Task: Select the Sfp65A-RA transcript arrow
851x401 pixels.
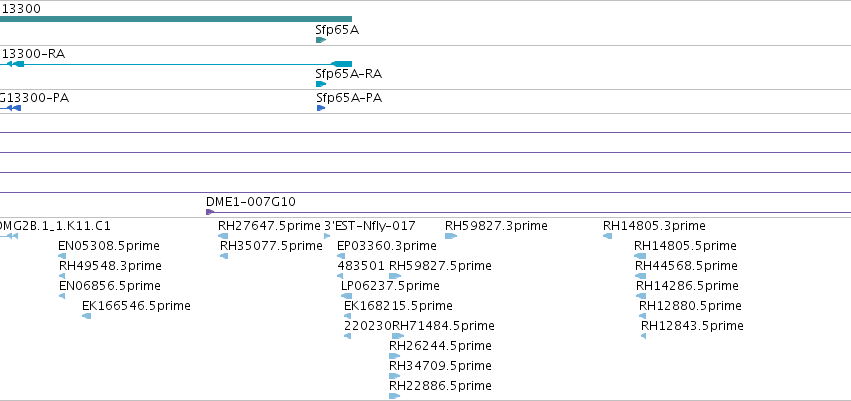Action: point(321,84)
